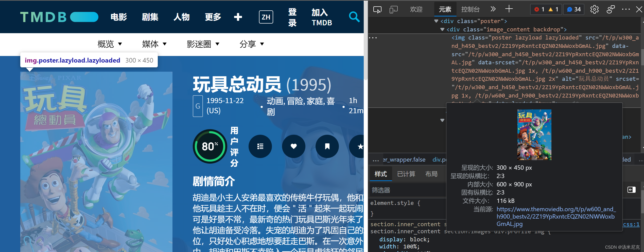Open the 人物 menu

182,17
